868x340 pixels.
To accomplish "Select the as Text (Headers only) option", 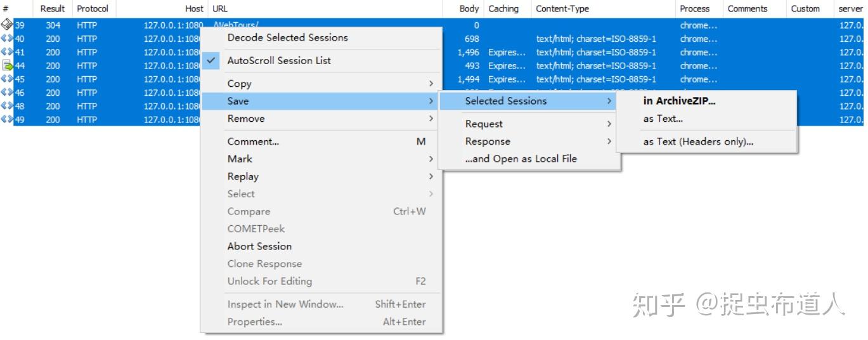I will click(698, 142).
